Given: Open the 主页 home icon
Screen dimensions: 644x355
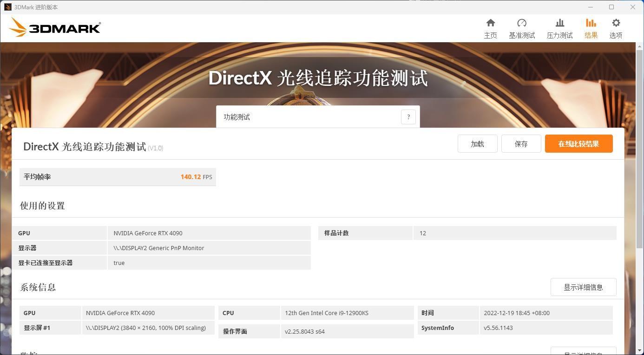Looking at the screenshot, I should tap(490, 23).
